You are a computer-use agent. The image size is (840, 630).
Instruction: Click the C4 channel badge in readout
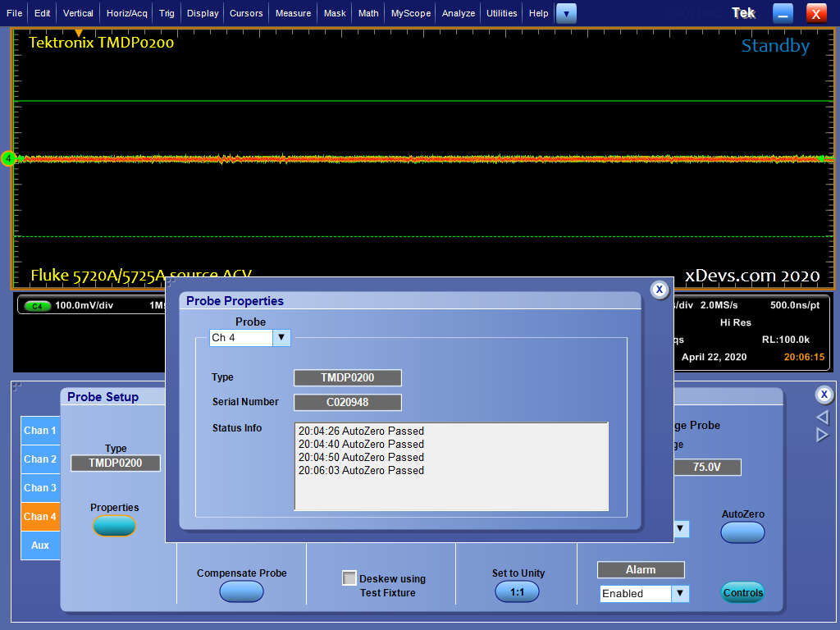37,307
